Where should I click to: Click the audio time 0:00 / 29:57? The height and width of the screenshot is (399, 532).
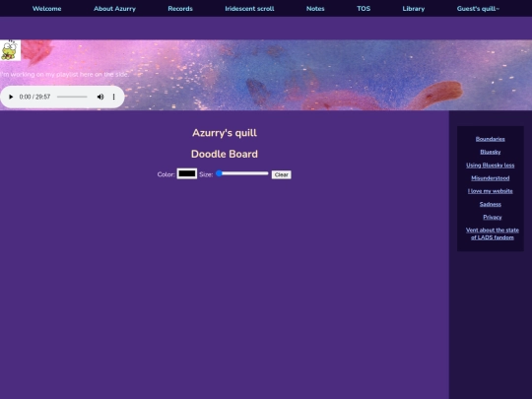pyautogui.click(x=34, y=97)
